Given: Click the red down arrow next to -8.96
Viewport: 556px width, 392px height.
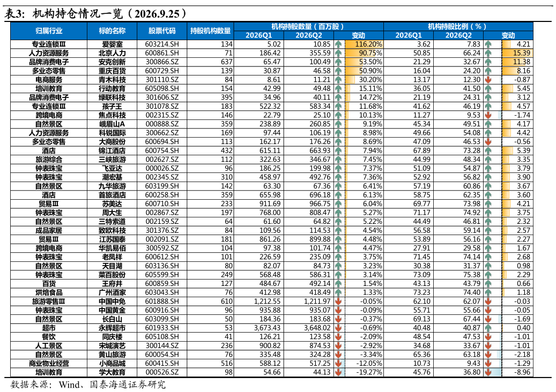Looking at the screenshot, I should [488, 372].
